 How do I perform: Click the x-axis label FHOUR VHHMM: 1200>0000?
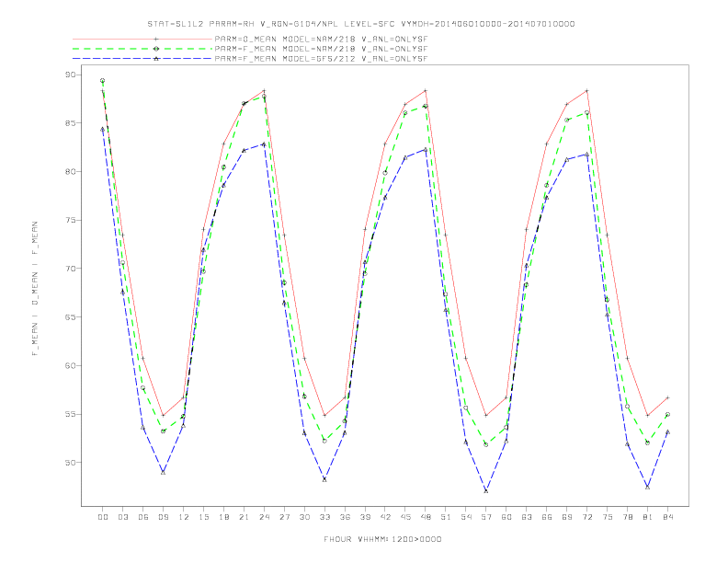tap(382, 539)
